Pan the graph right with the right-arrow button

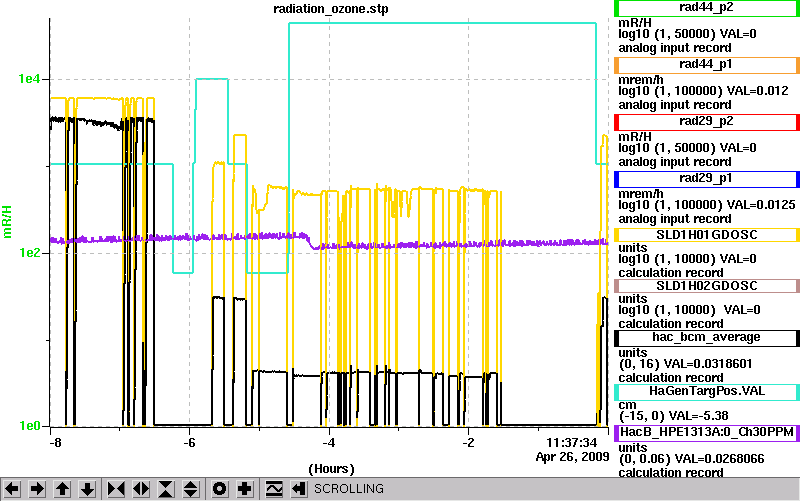(37, 489)
